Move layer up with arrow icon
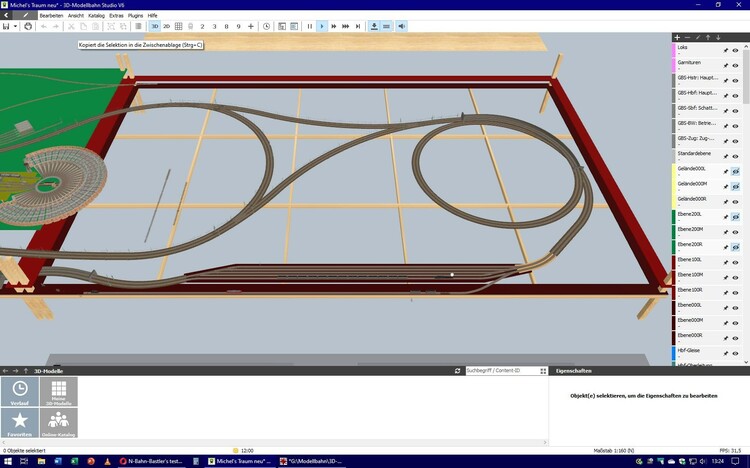 708,37
